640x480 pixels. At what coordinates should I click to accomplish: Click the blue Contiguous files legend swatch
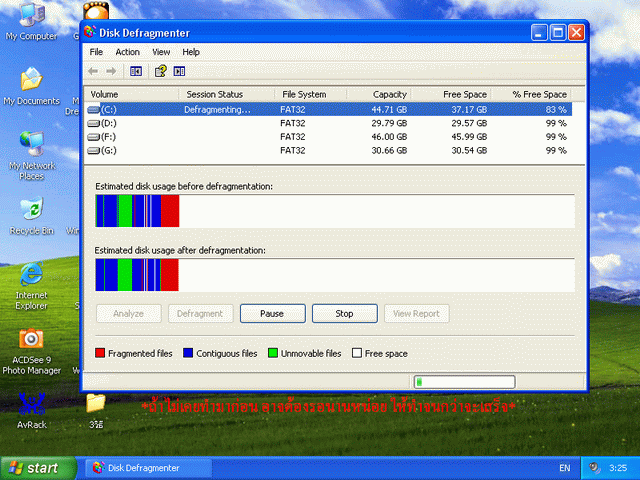tap(188, 353)
